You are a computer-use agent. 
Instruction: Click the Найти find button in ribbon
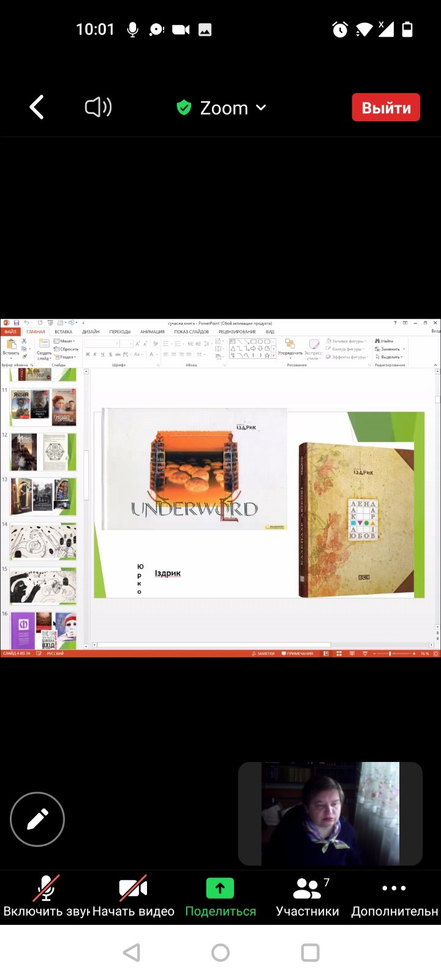385,341
